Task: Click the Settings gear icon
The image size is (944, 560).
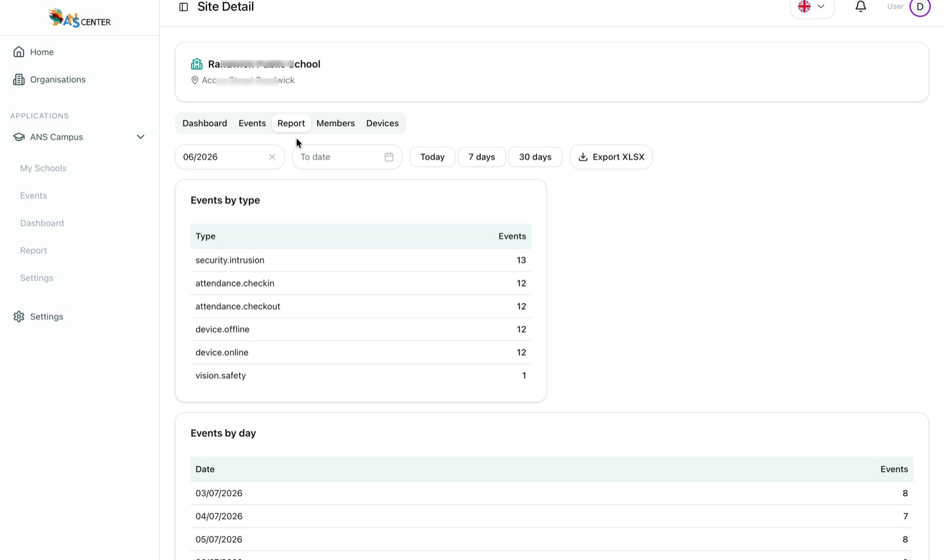Action: 19,317
